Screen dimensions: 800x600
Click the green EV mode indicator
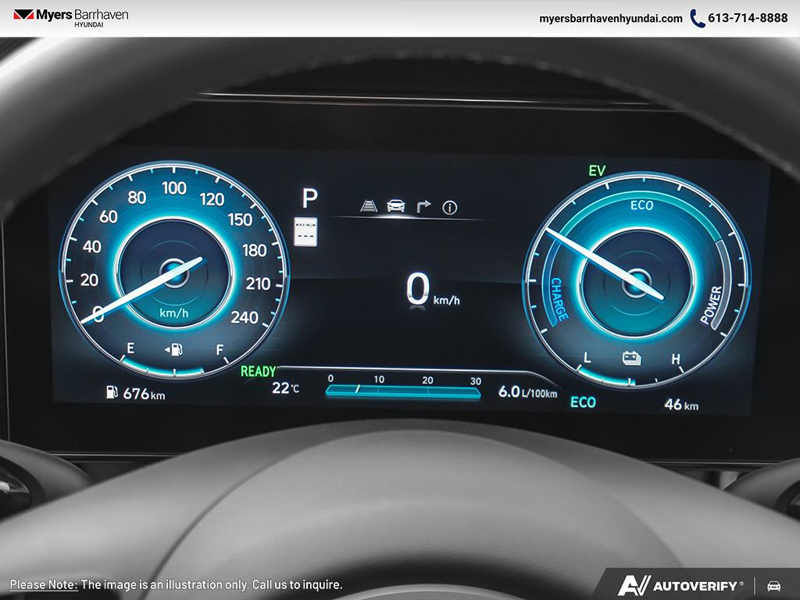coord(598,171)
